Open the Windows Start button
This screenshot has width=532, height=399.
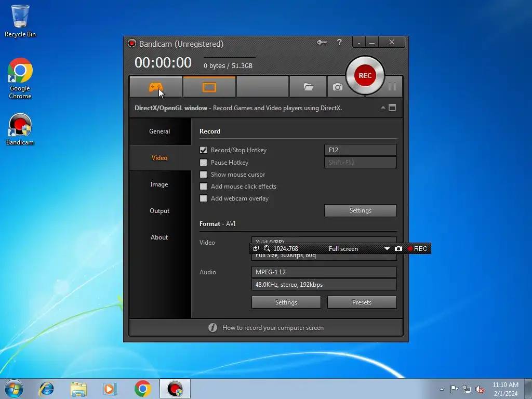[x=14, y=389]
